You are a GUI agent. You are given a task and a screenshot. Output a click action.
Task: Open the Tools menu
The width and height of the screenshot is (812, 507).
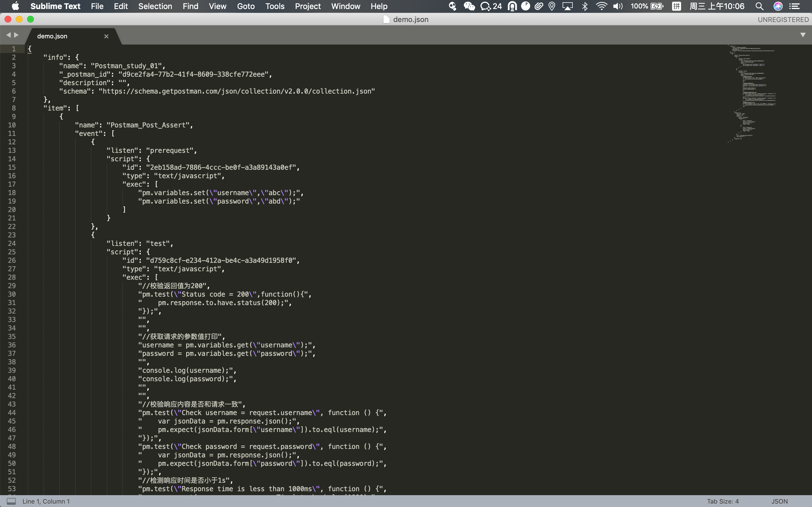(275, 6)
